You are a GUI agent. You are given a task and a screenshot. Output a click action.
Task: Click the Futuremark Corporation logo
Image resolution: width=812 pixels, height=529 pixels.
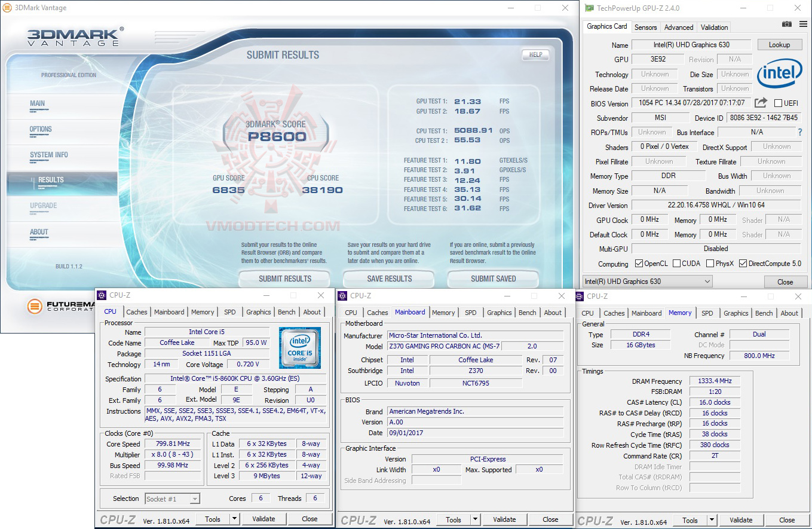coord(60,307)
